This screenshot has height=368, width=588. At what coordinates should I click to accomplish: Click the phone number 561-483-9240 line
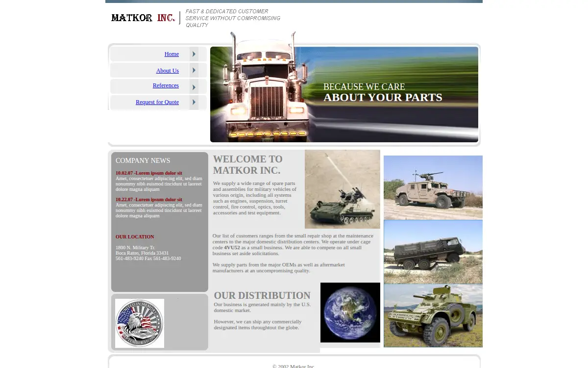coord(148,259)
